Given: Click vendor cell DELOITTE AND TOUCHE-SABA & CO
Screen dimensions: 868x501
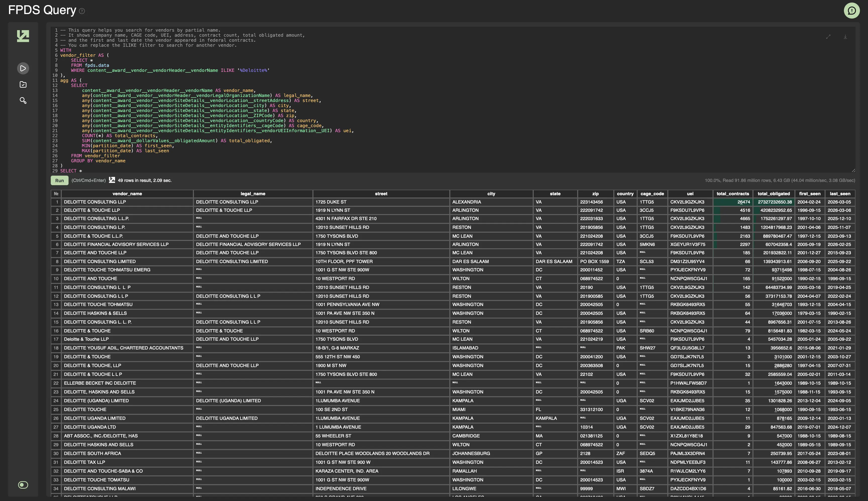Looking at the screenshot, I should click(127, 471).
